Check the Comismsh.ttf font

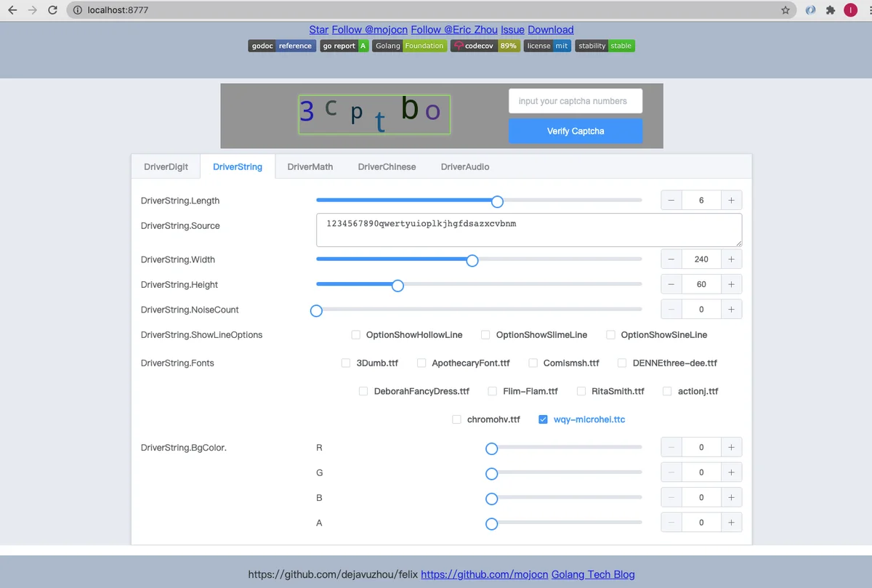click(533, 363)
